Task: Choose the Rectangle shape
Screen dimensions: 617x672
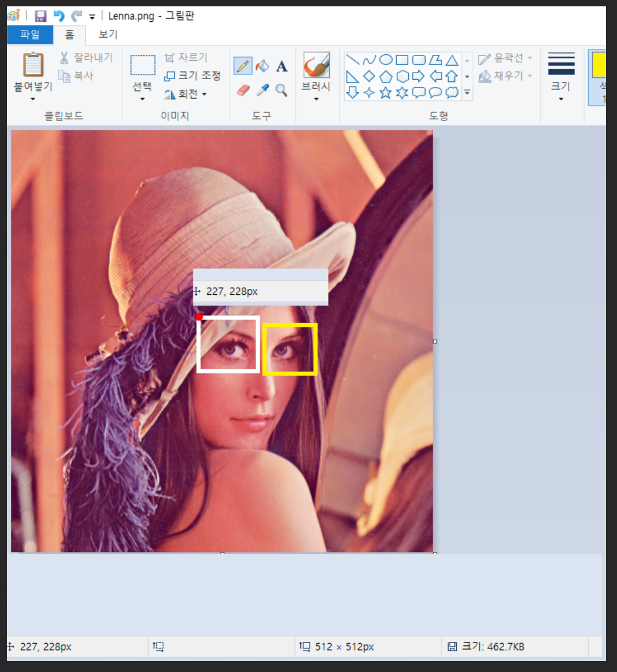Action: pyautogui.click(x=402, y=60)
